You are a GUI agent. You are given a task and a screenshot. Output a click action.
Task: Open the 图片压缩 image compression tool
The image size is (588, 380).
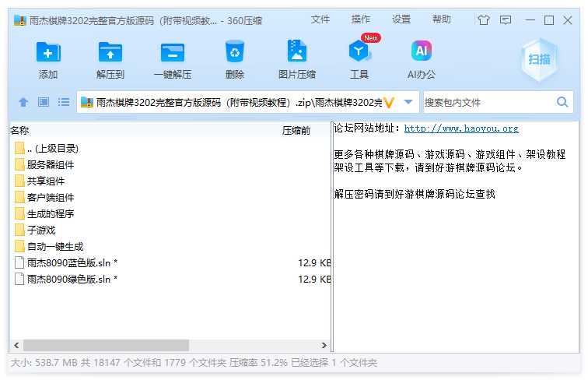click(x=296, y=51)
